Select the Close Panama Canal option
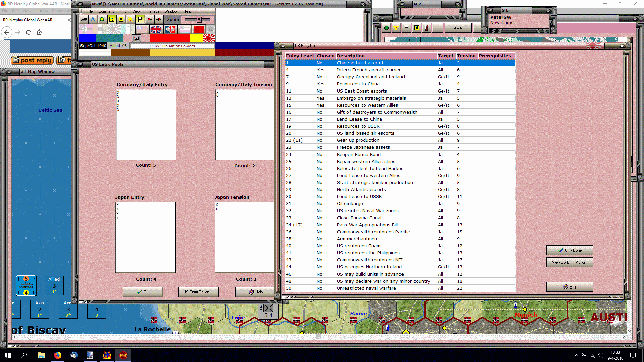Image resolution: width=644 pixels, height=362 pixels. [x=400, y=218]
